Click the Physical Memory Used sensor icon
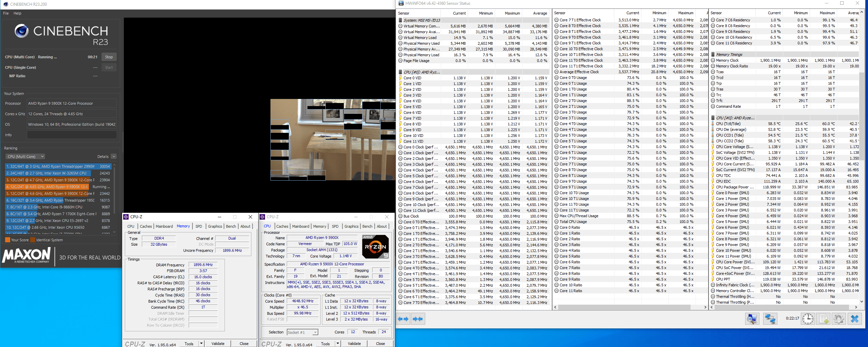 (400, 43)
